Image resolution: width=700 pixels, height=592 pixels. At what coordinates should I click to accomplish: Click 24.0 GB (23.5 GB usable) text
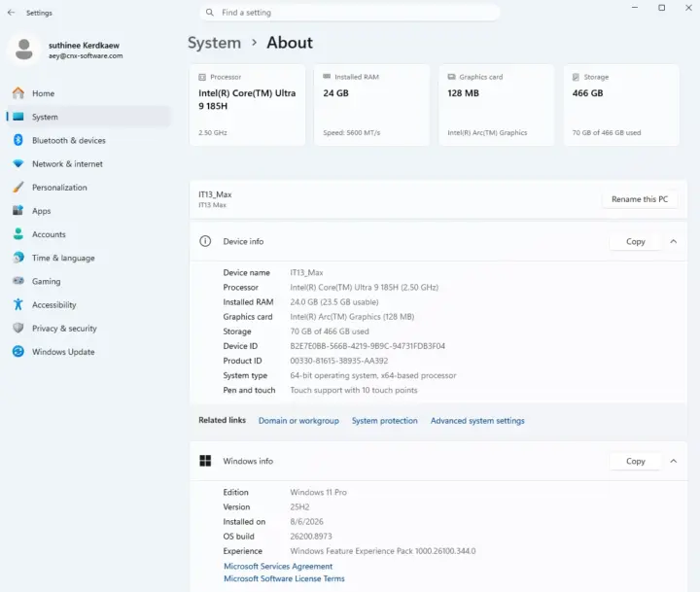[x=334, y=301]
